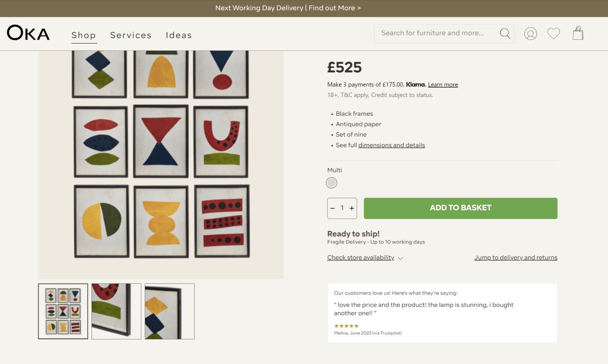Click the furniture search input field
The height and width of the screenshot is (364, 608).
pos(436,33)
